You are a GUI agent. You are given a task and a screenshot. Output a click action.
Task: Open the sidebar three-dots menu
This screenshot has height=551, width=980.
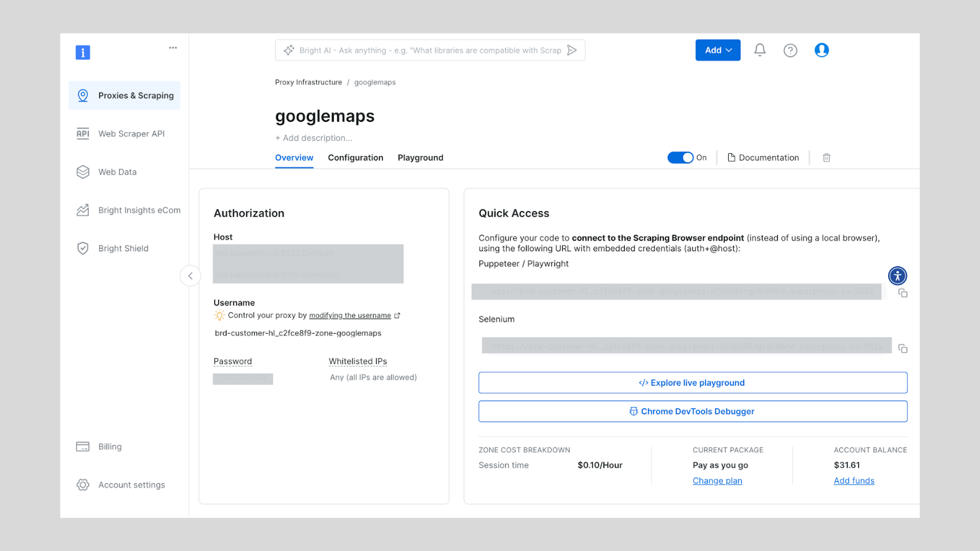173,48
